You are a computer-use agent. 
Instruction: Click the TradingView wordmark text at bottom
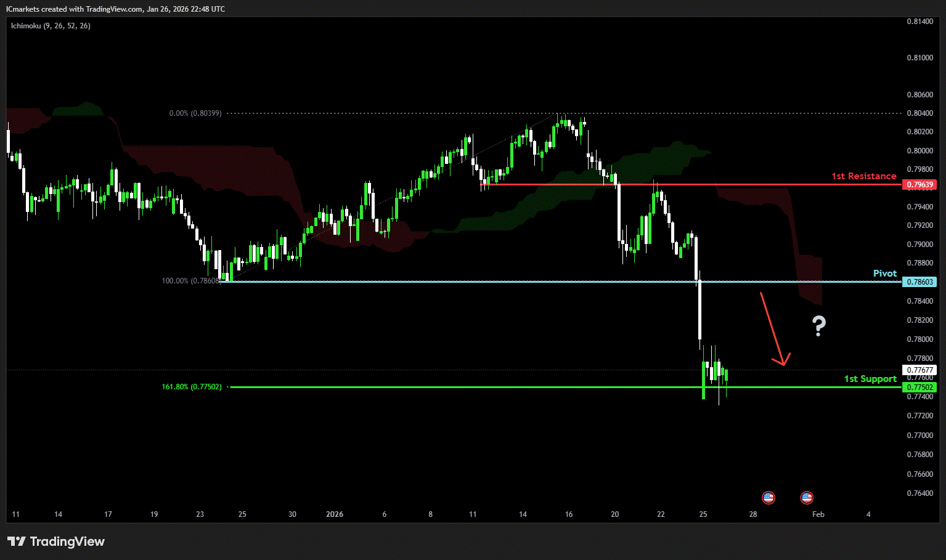coord(67,542)
